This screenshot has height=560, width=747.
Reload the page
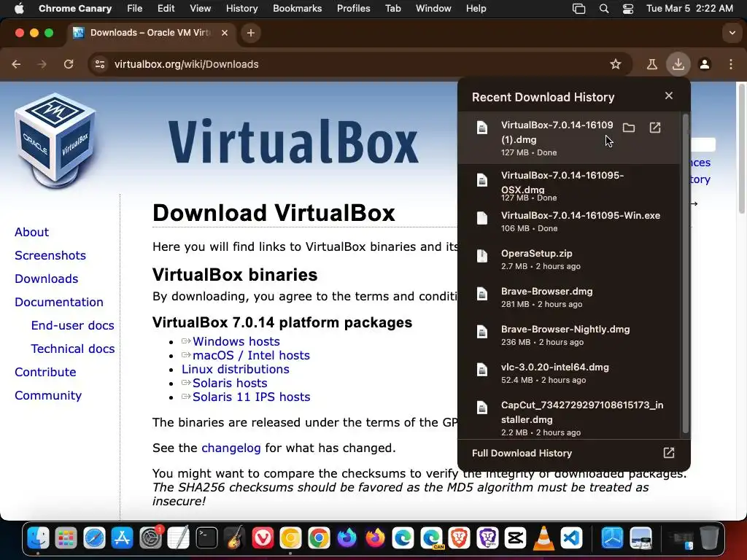(69, 64)
